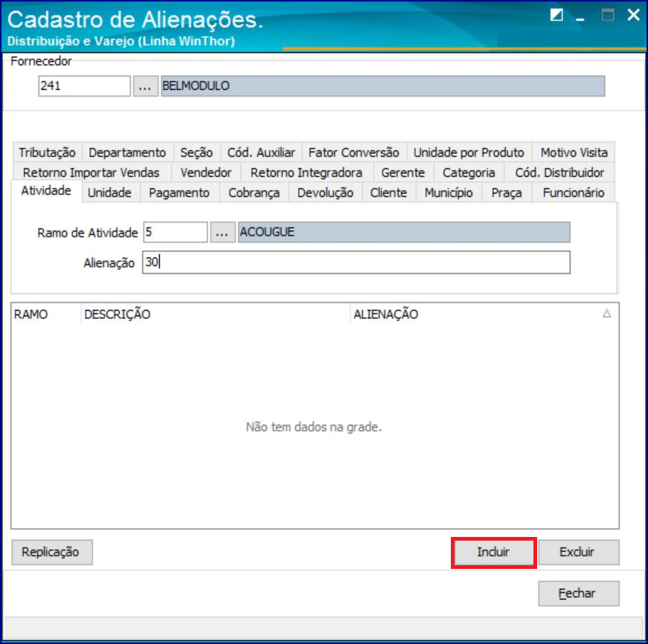648x644 pixels.
Task: Go to the Devolução tab
Action: [325, 193]
